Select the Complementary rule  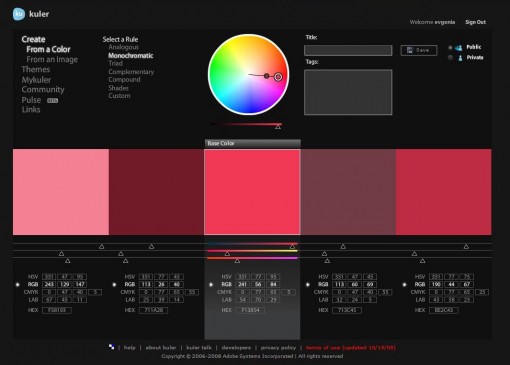131,72
